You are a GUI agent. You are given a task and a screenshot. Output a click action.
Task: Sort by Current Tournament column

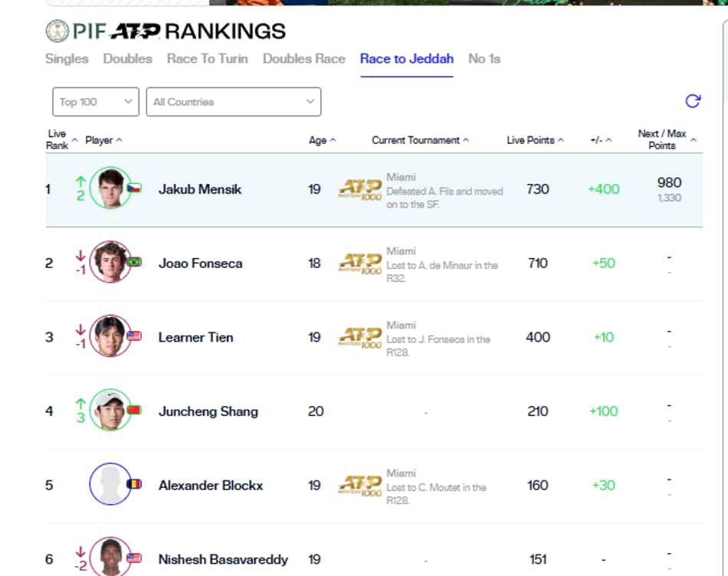420,140
